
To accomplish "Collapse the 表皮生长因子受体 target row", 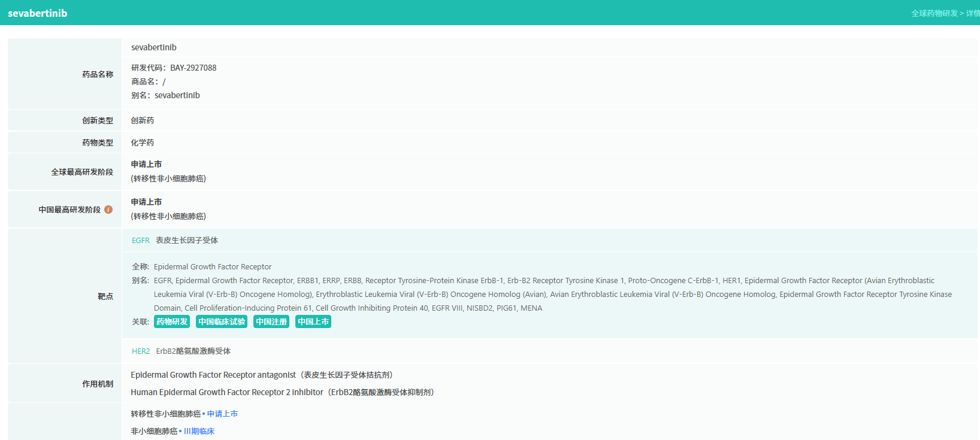I will point(187,241).
